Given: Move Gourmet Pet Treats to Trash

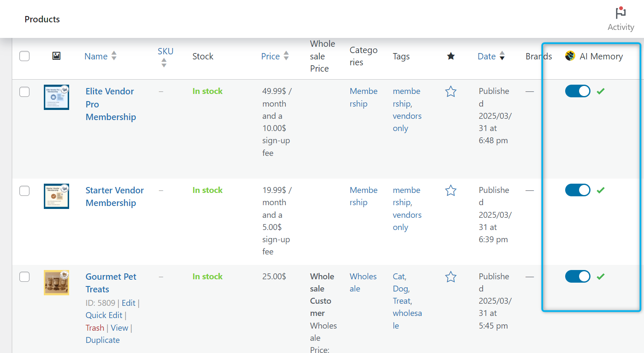Looking at the screenshot, I should (x=95, y=328).
